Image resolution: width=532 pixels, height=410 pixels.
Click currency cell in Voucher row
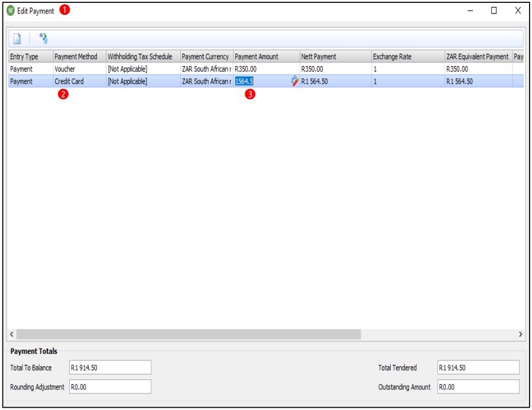pyautogui.click(x=207, y=69)
